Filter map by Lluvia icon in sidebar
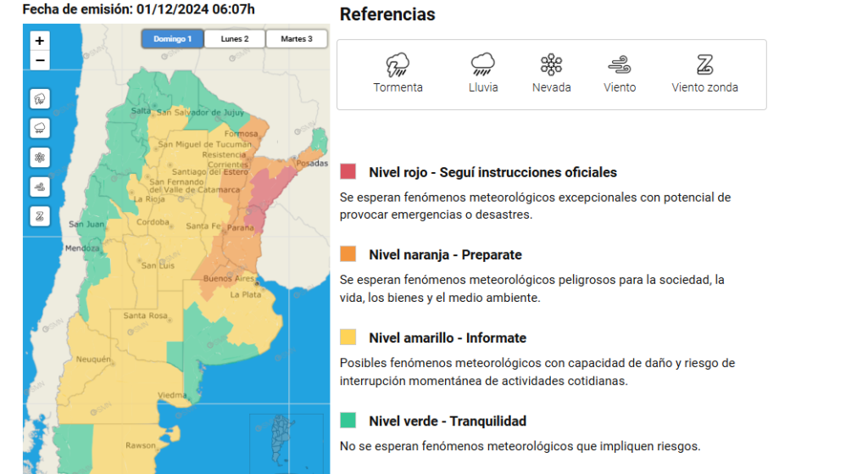The image size is (868, 474). click(x=40, y=129)
